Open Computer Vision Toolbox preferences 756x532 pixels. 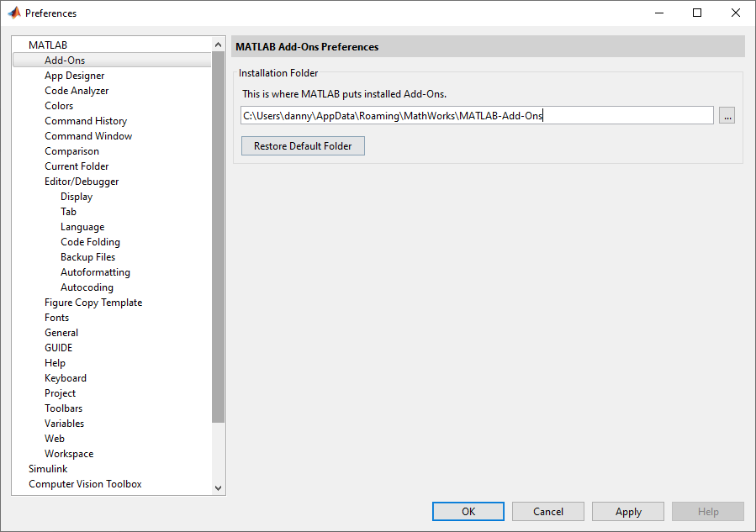(x=85, y=484)
